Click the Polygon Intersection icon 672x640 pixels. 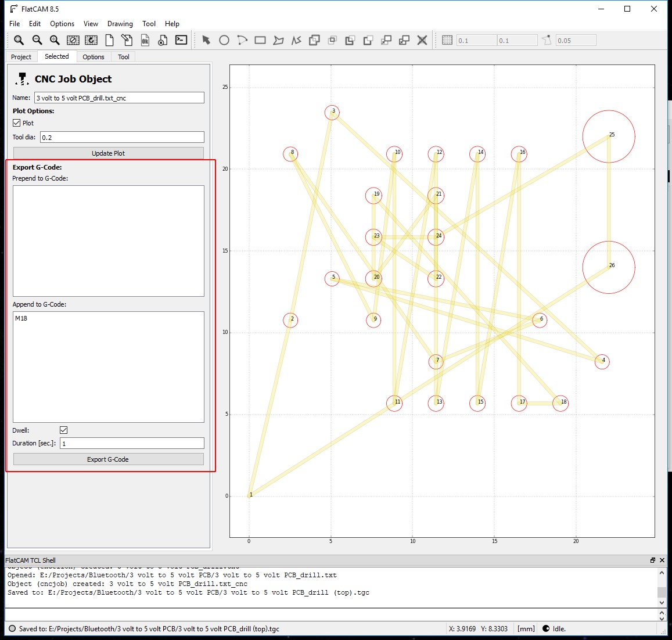(x=332, y=40)
